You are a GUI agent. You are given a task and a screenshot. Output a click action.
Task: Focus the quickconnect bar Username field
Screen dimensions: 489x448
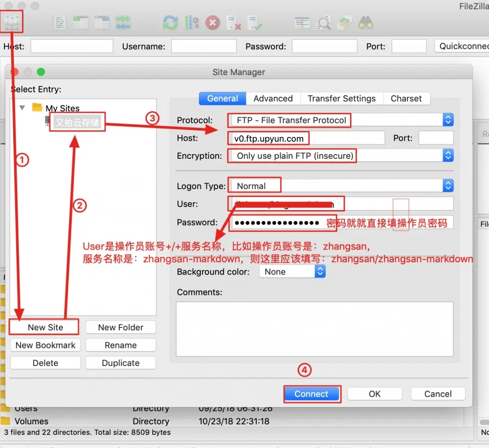(203, 46)
